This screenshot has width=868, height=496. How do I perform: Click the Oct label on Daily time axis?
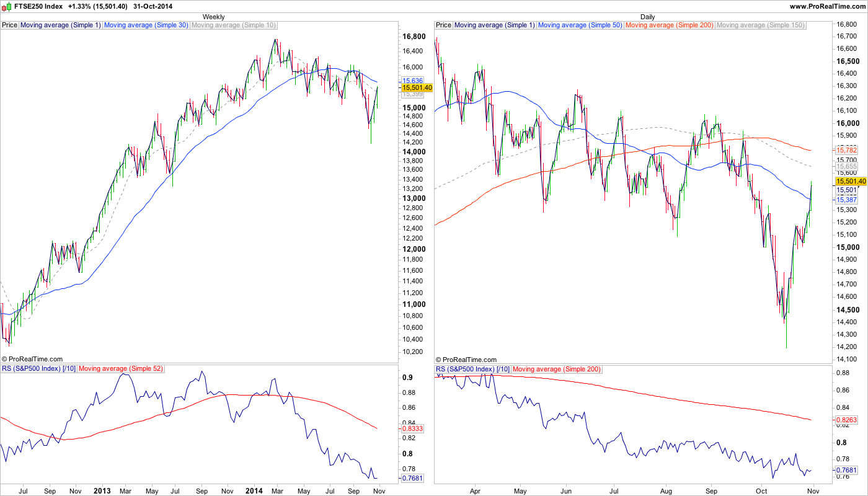(x=762, y=491)
